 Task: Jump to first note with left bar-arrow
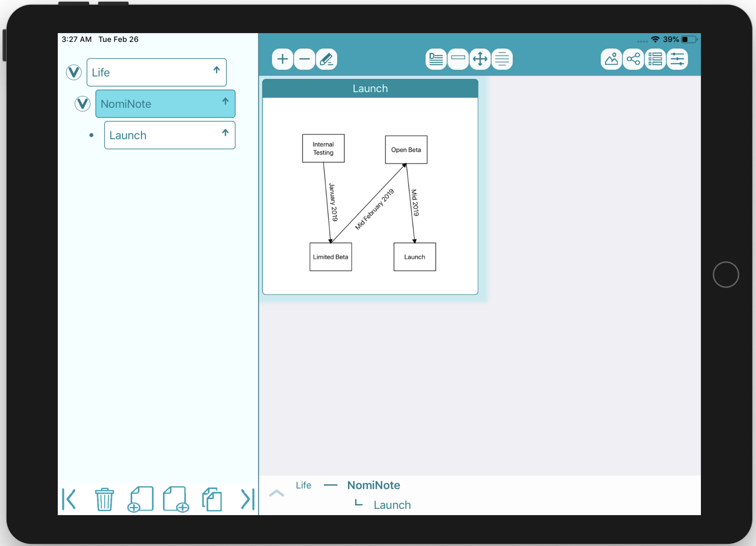point(69,499)
